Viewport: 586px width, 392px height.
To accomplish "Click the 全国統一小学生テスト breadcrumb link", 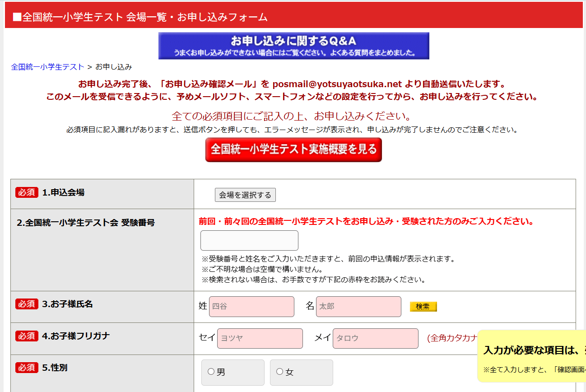I will point(47,67).
